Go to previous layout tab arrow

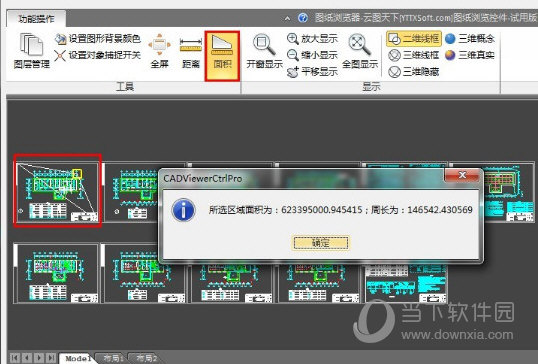pos(27,358)
